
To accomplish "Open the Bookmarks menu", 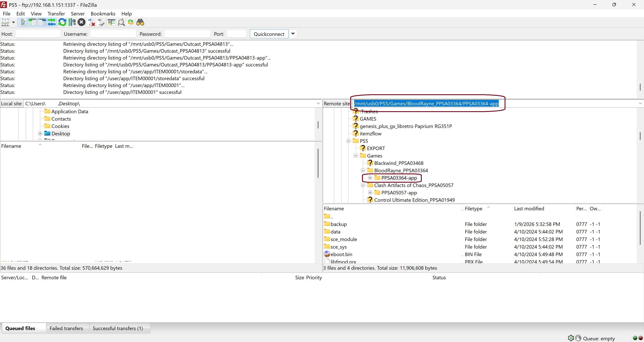I will coord(103,14).
